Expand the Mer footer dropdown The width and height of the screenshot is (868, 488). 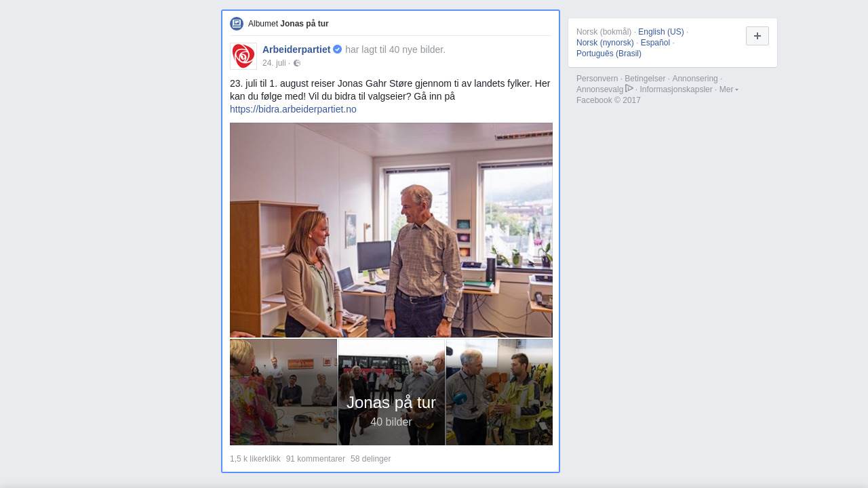coord(728,89)
